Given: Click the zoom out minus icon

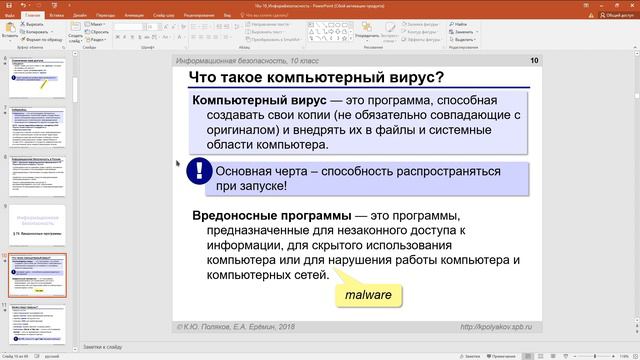Looking at the screenshot, I should [575, 356].
